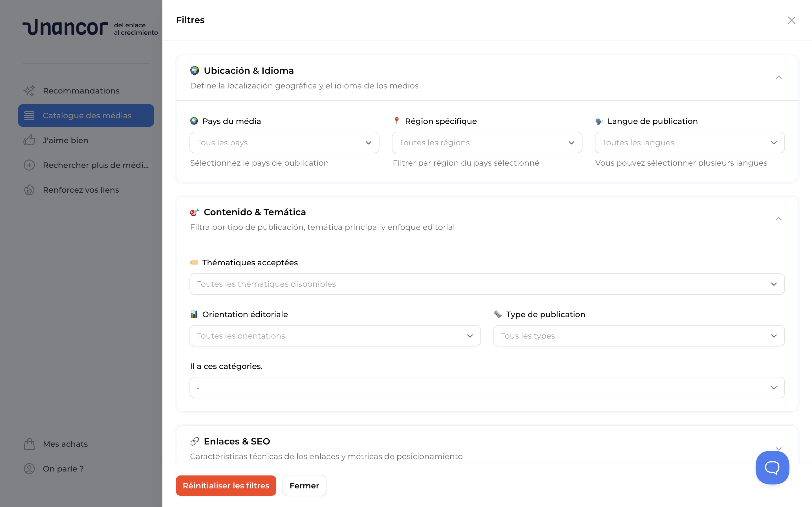The width and height of the screenshot is (812, 507).
Task: Open the Pays du média dropdown
Action: point(284,143)
